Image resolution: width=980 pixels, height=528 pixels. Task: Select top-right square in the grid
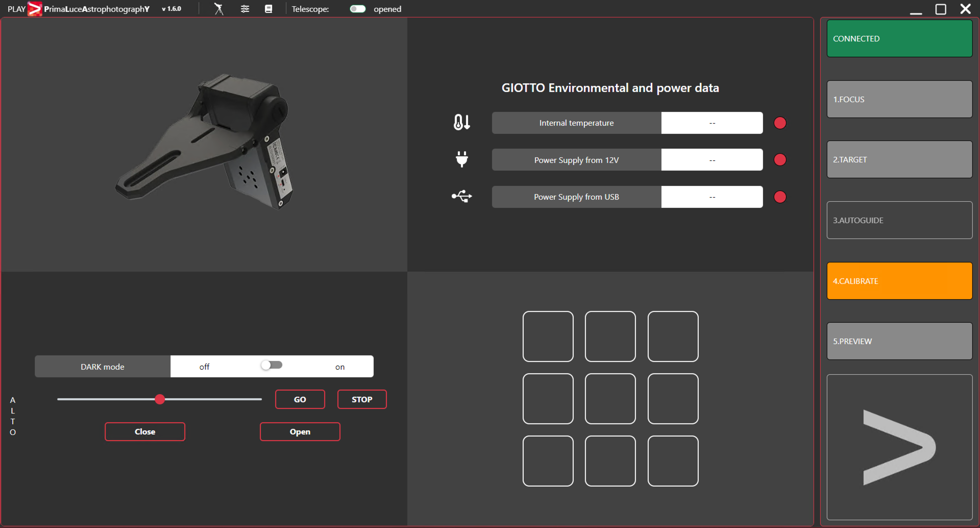[673, 337]
